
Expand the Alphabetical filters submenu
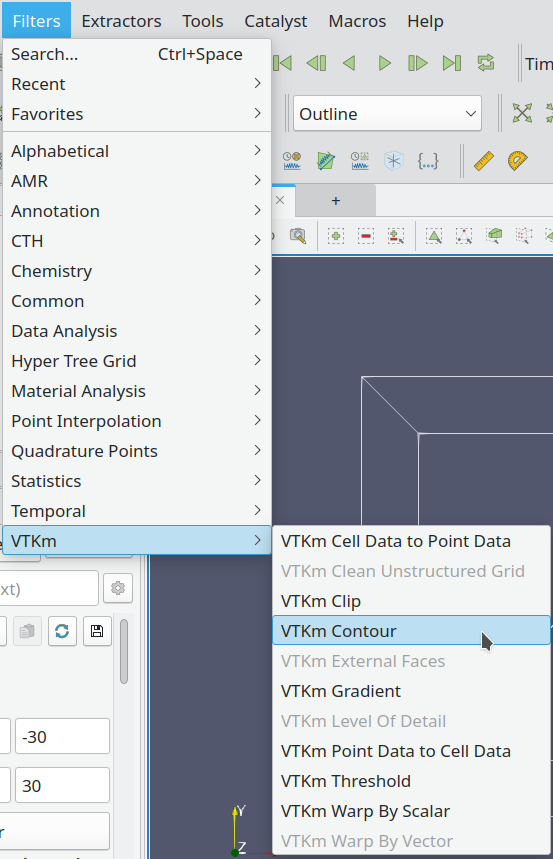[x=136, y=151]
